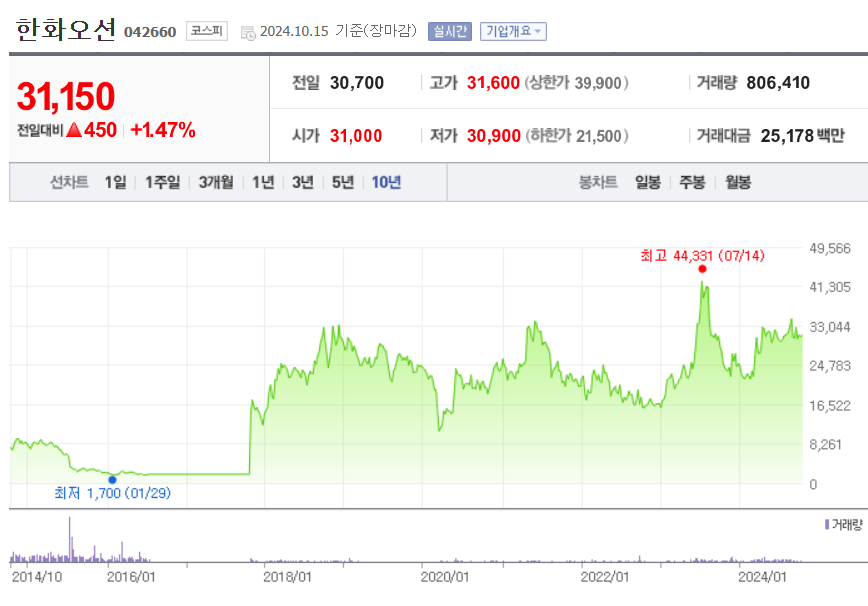
Task: Click the 거래량 legend square icon
Action: click(x=827, y=524)
